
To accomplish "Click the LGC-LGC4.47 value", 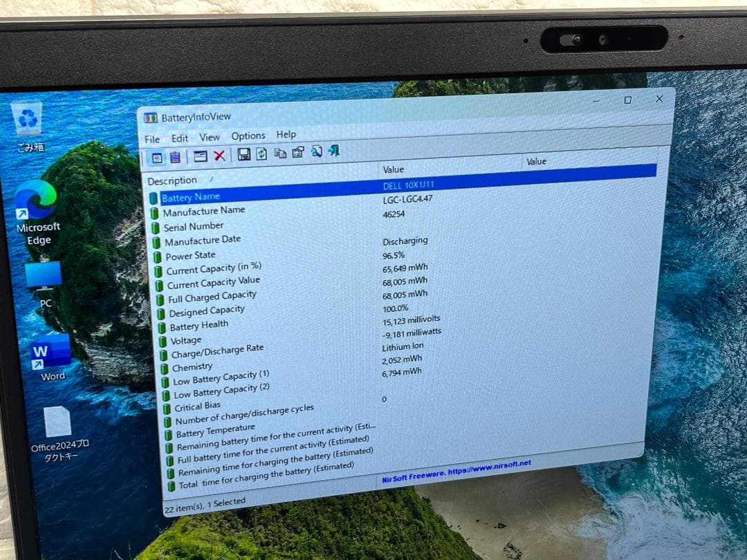I will 407,199.
